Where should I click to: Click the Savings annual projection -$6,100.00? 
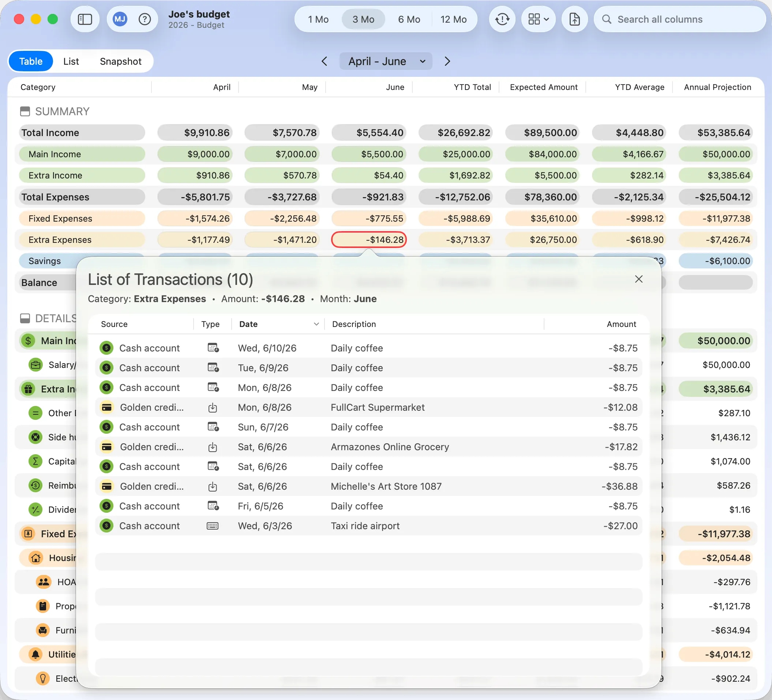[715, 261]
